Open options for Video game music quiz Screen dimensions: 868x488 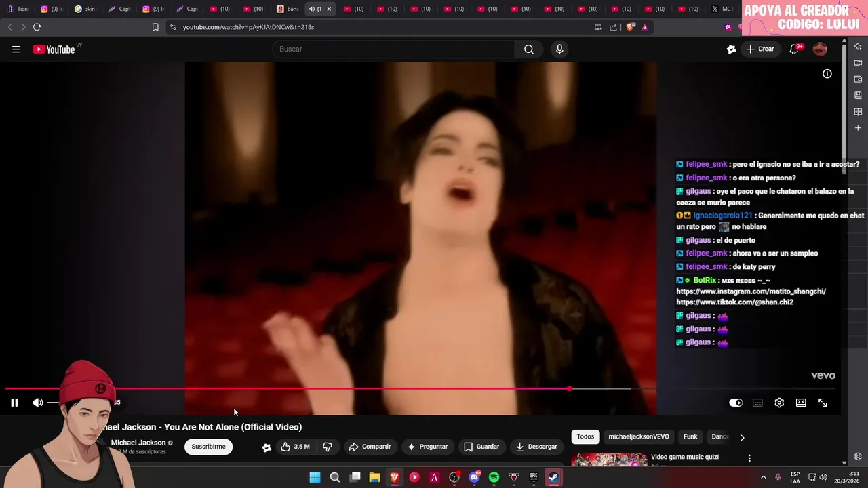click(749, 458)
